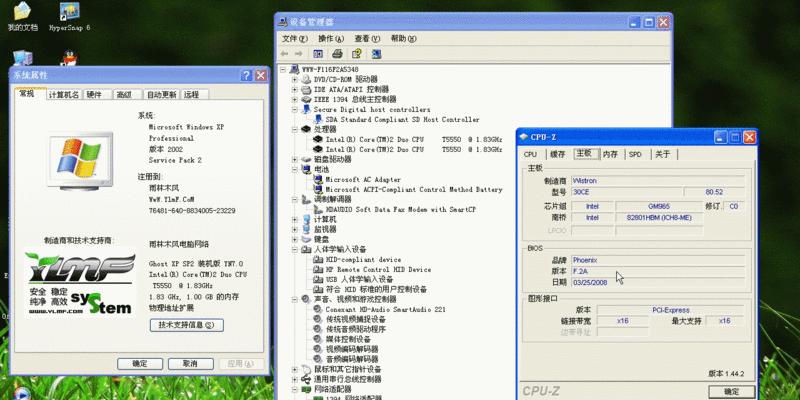The height and width of the screenshot is (400, 800).
Task: Click the help question button in 系统属性 title bar
Action: click(246, 76)
